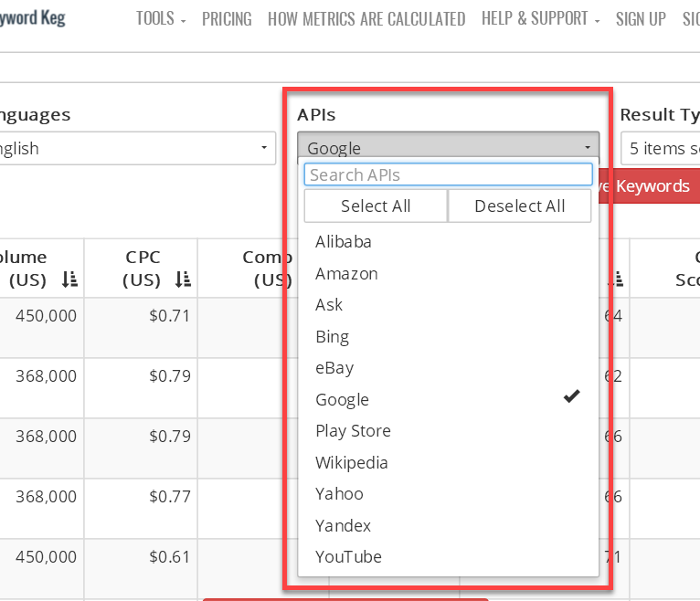Click the checkmark next to Google

pos(572,396)
